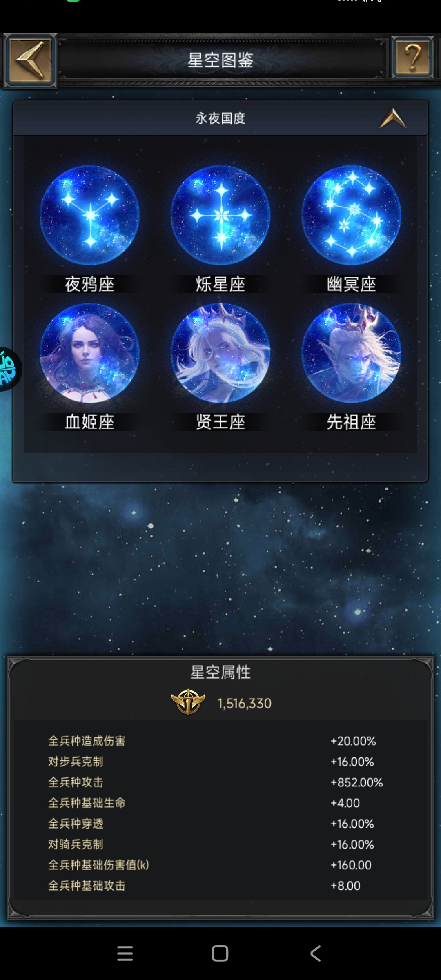The image size is (441, 980).
Task: Tap the 血姬座 name label
Action: point(89,422)
